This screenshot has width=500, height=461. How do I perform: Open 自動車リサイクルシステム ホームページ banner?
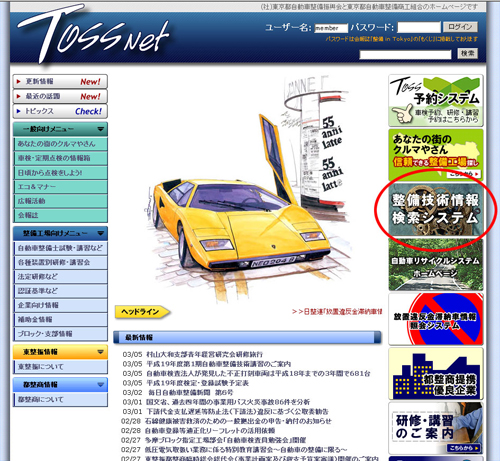436,264
